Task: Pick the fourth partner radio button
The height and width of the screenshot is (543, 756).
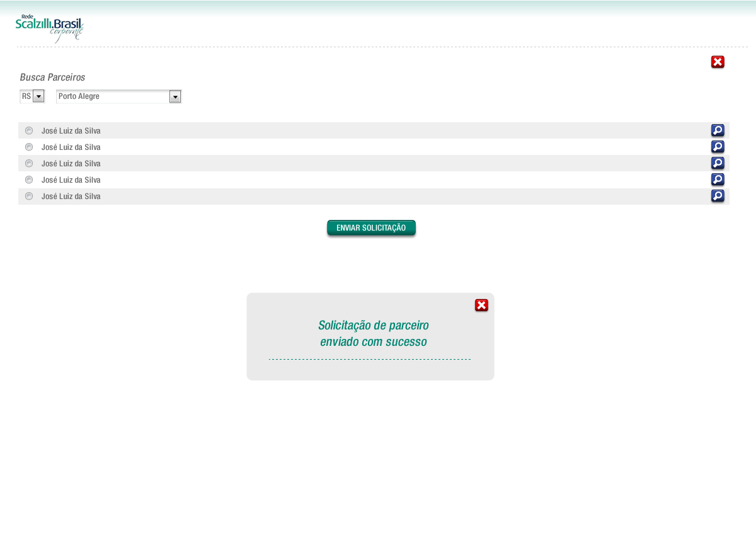Action: tap(29, 180)
